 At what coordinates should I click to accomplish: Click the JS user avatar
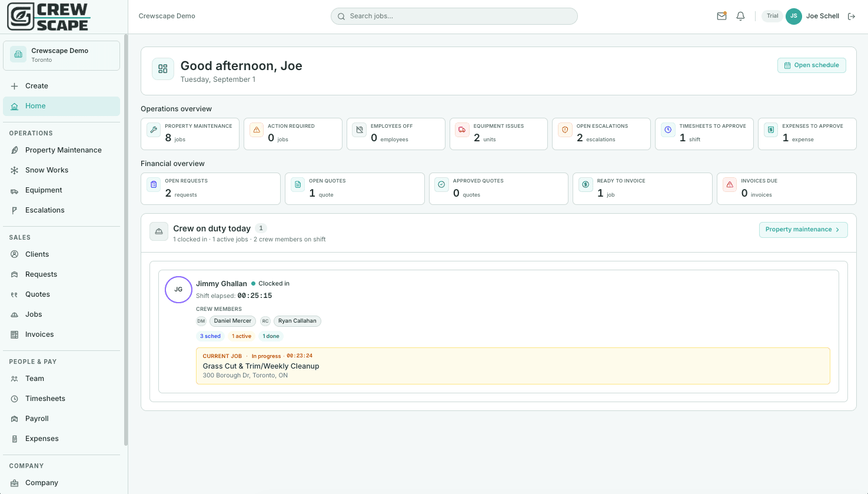(794, 16)
